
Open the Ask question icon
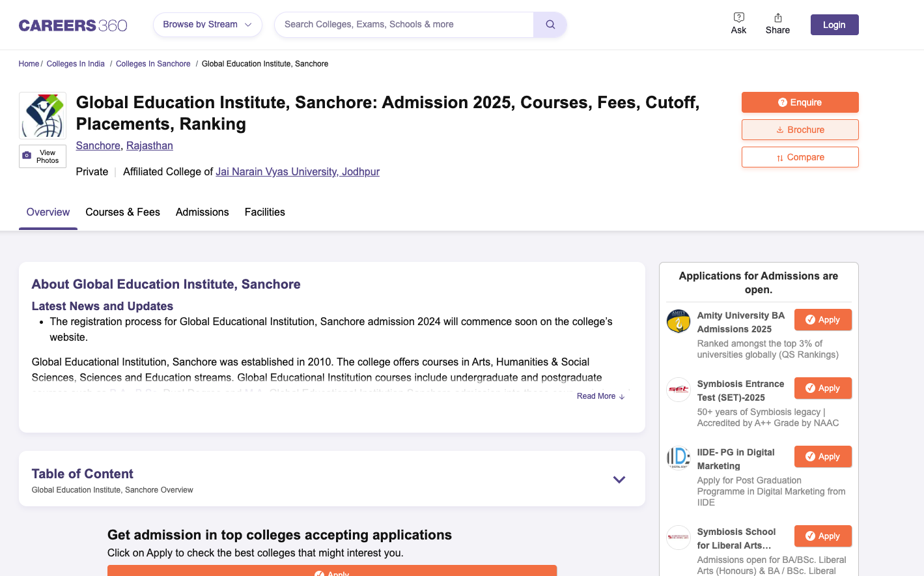738,23
